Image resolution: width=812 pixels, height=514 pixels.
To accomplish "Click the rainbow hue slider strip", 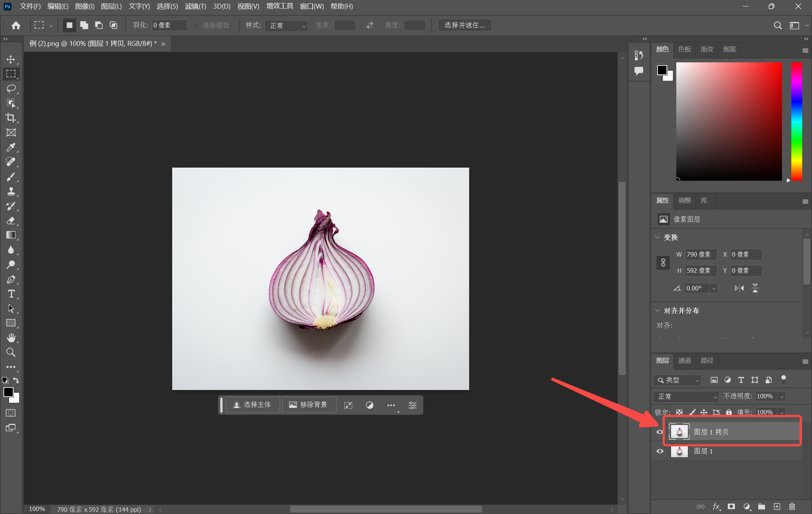I will click(796, 121).
